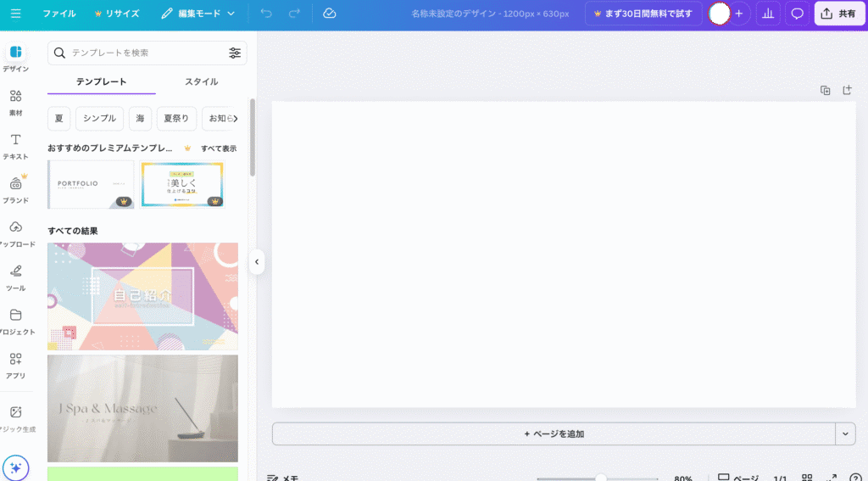This screenshot has height=481, width=868.
Task: Select the デザイン sidebar icon
Action: click(15, 58)
